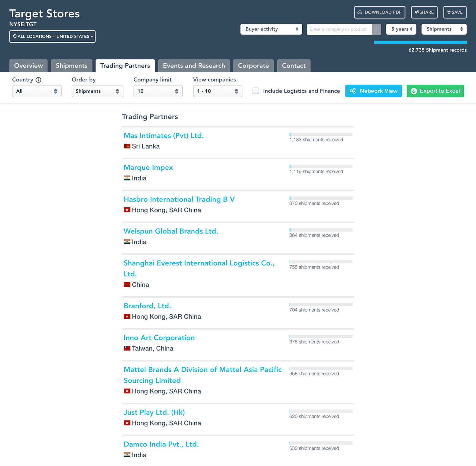Screen dimensions: 476x466
Task: Open Just Play Ltd. (Hk) link
Action: [x=154, y=412]
